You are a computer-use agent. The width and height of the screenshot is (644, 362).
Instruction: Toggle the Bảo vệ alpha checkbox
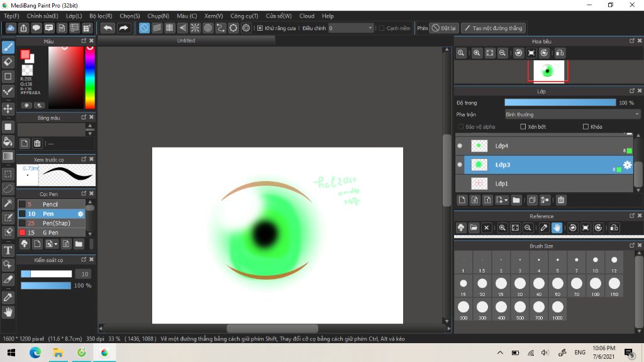(460, 127)
